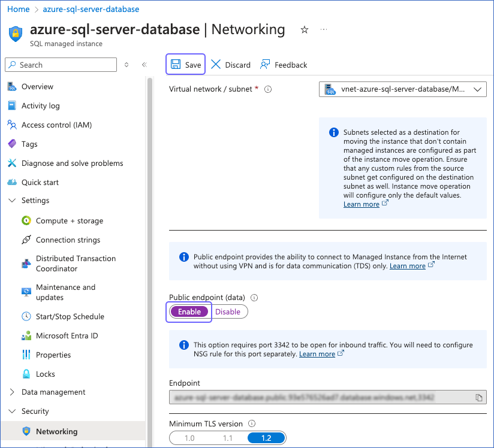Favorite the page with the star icon
This screenshot has width=494, height=448.
[305, 29]
